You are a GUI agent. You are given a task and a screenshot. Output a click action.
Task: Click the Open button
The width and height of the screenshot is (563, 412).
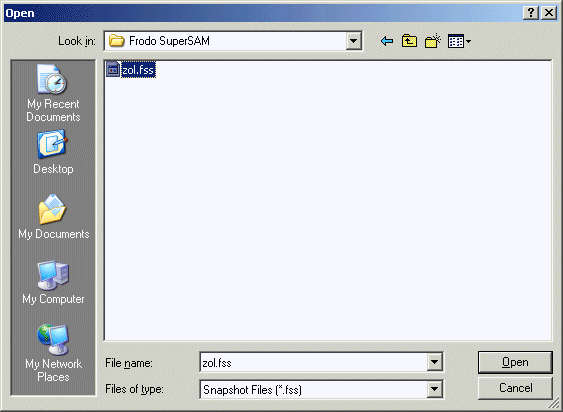coord(515,362)
